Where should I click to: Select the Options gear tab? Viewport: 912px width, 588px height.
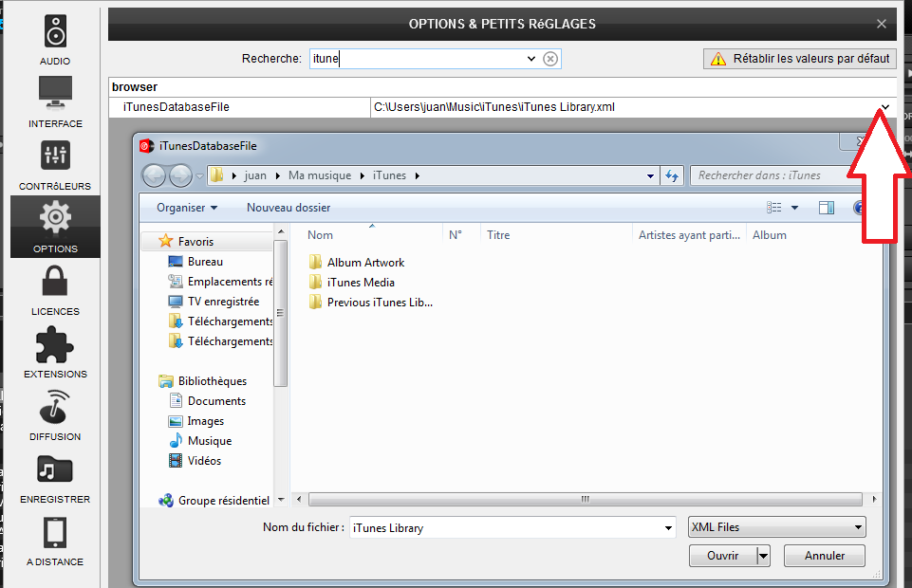(55, 227)
